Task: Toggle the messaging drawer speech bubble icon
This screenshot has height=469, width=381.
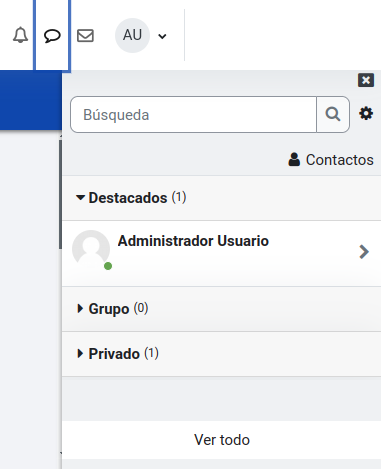Action: click(x=52, y=35)
